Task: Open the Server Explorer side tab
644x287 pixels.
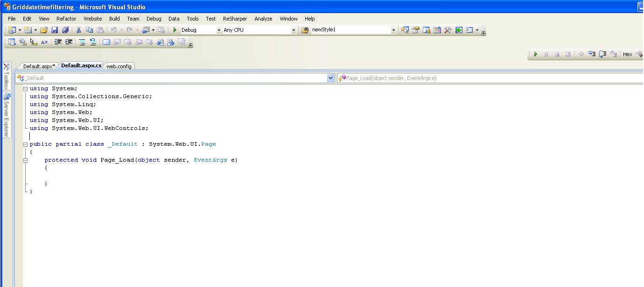Action: 6,115
